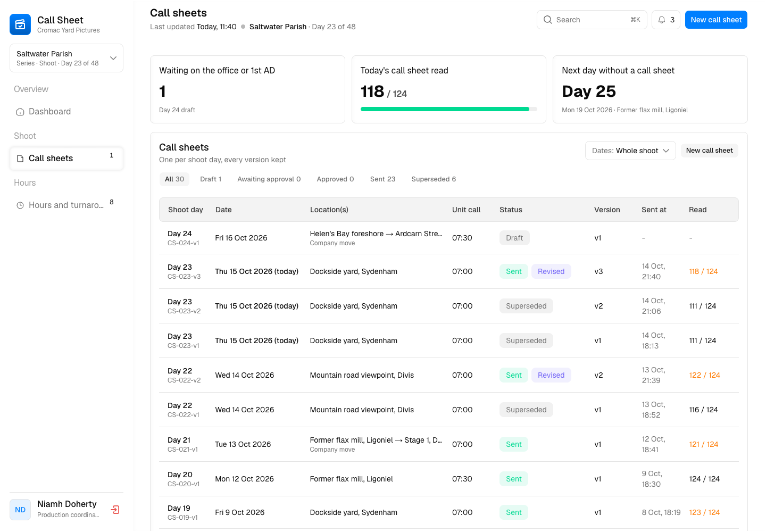This screenshot has width=766, height=532.
Task: Open Hours and turnaround sidebar item
Action: coord(66,205)
